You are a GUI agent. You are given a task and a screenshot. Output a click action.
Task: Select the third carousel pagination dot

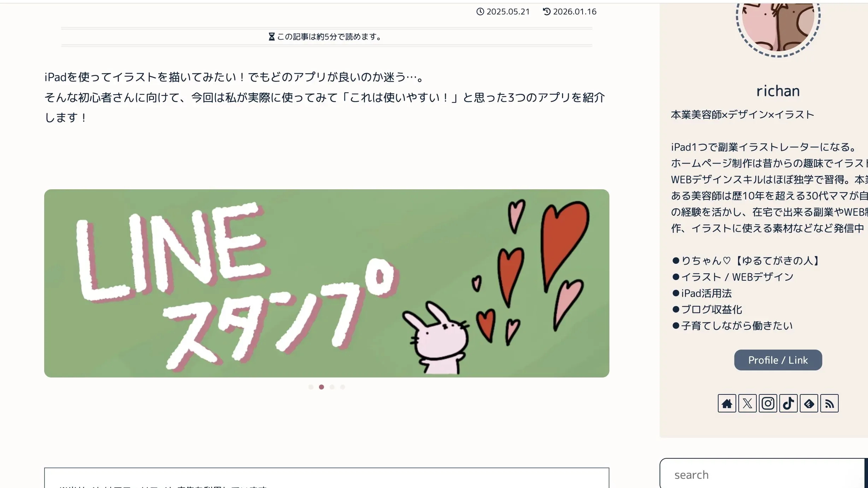332,387
